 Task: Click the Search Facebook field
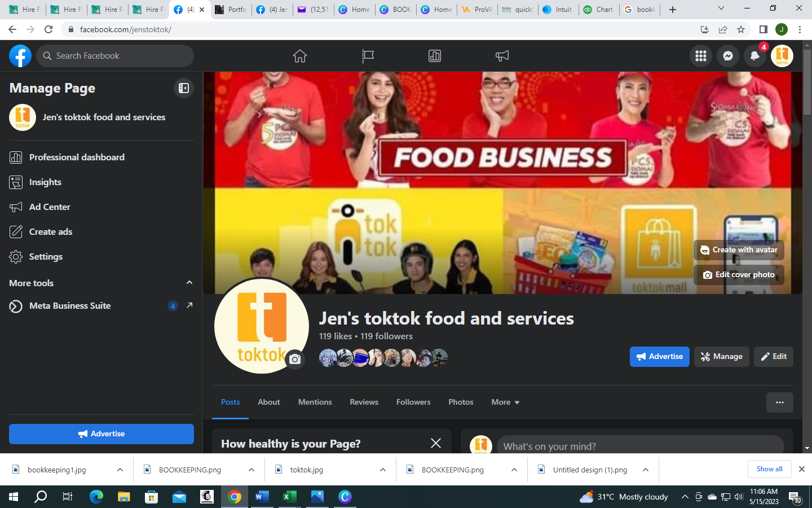(116, 56)
